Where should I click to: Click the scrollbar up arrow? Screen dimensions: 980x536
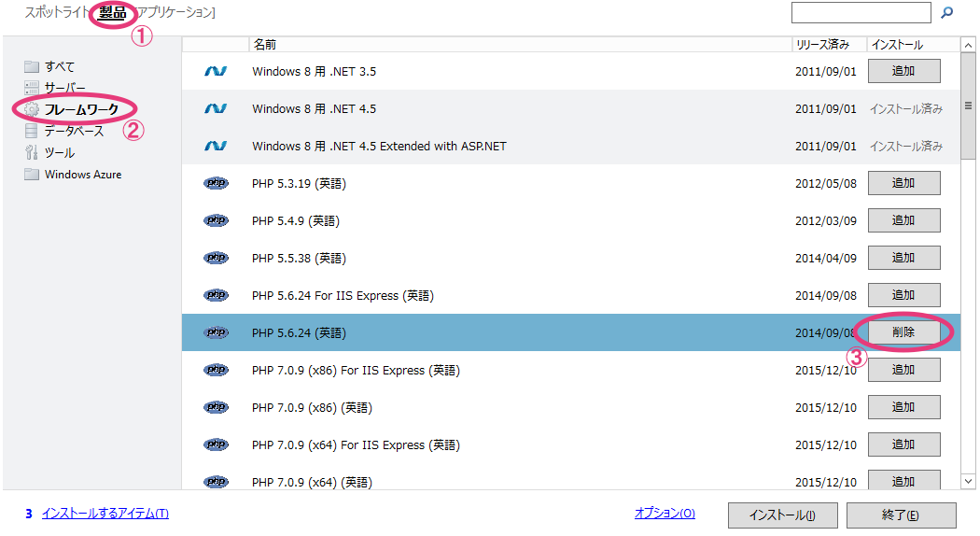click(968, 45)
